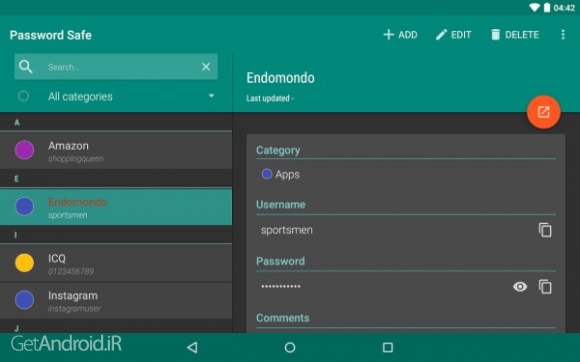Click the blue Apps category dot
This screenshot has width=580, height=362.
(267, 174)
